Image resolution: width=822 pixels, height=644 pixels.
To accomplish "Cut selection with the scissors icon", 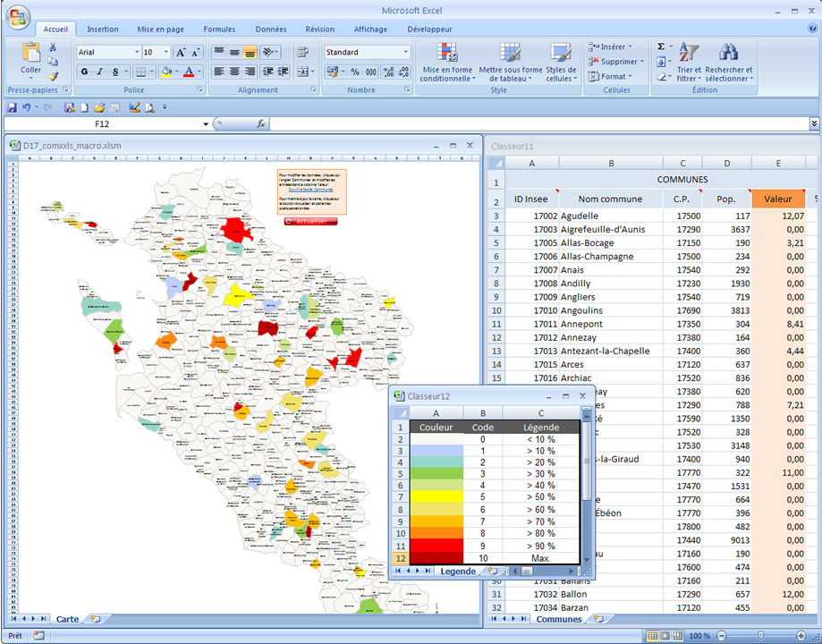I will pos(53,47).
